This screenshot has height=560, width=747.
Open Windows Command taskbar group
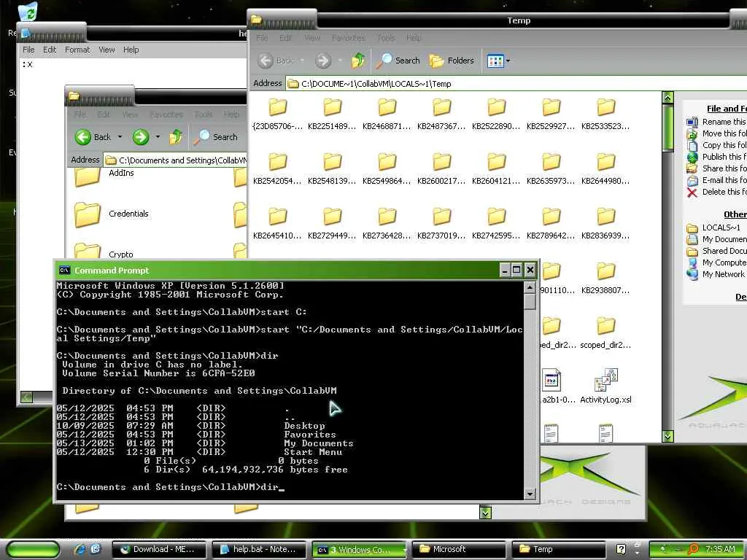(359, 550)
